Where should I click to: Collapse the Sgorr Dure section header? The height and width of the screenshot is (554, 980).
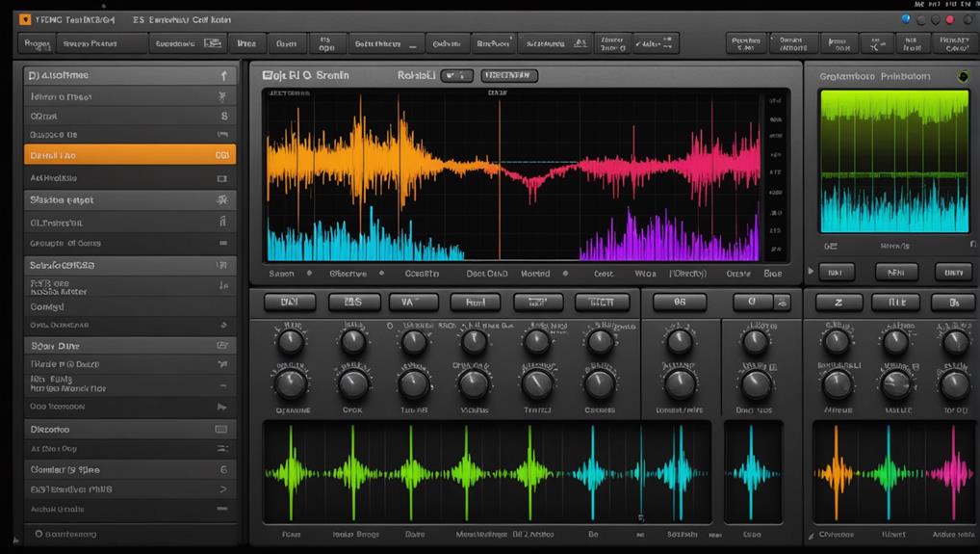point(130,346)
